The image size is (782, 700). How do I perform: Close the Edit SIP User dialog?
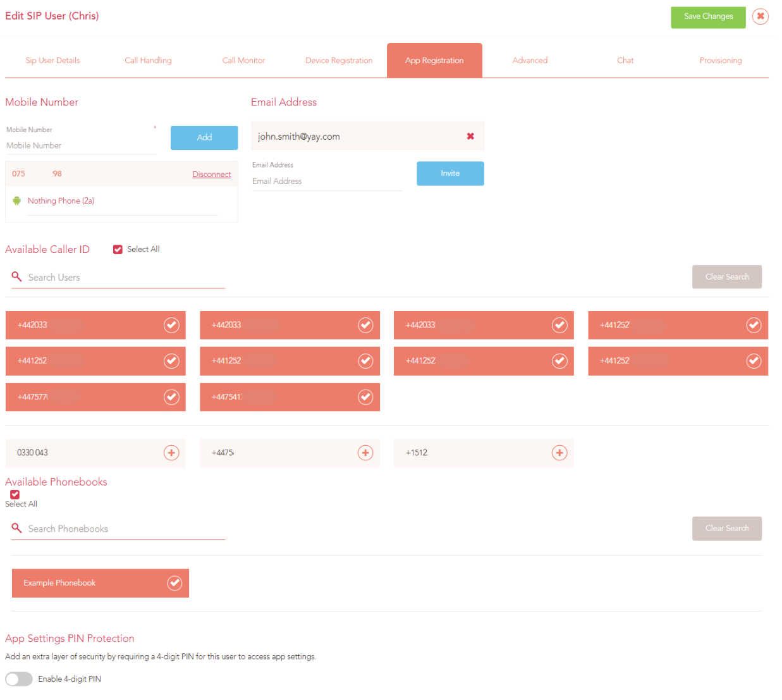761,16
